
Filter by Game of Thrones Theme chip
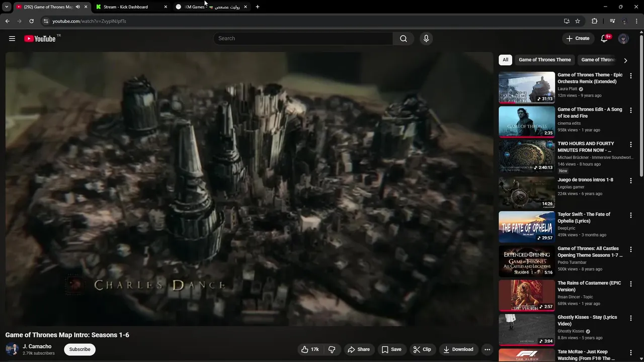pyautogui.click(x=545, y=60)
